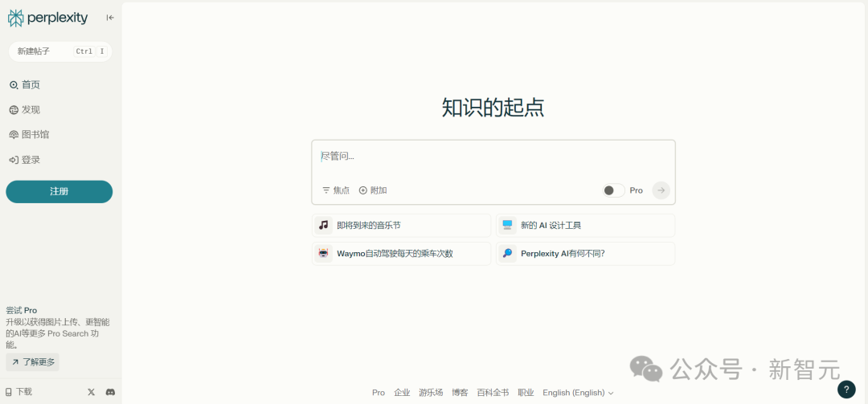Screen dimensions: 868x404
Task: Toggle the Pro search switch
Action: click(613, 190)
